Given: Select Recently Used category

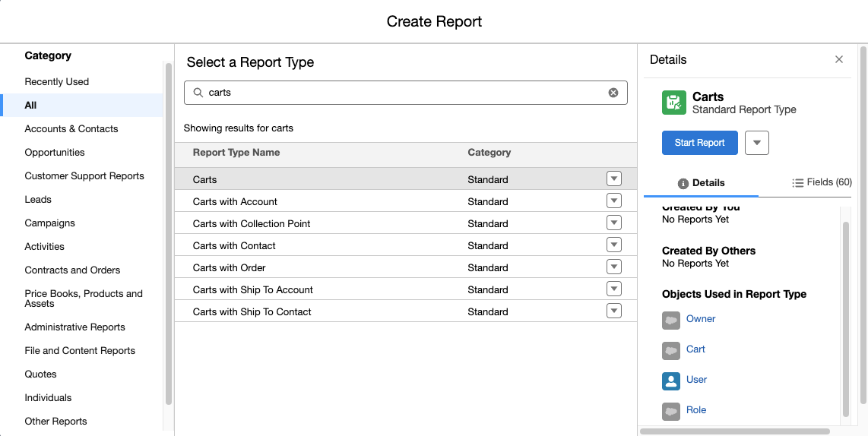Looking at the screenshot, I should pyautogui.click(x=56, y=81).
